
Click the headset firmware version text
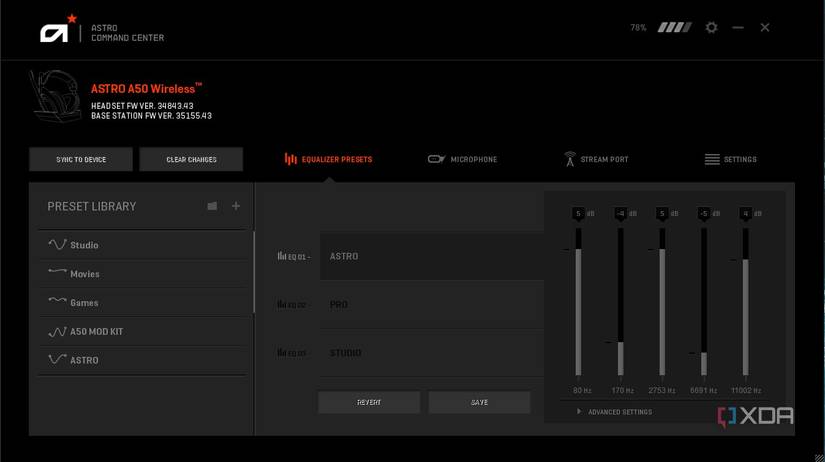[x=142, y=106]
